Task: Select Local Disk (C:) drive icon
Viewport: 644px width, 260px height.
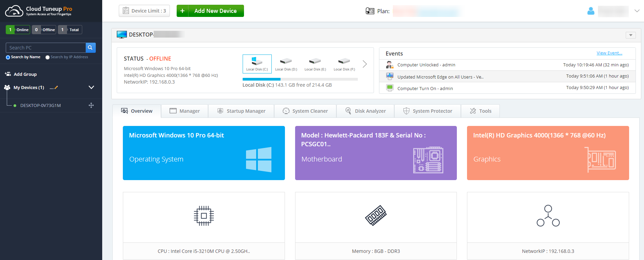Action: (257, 64)
